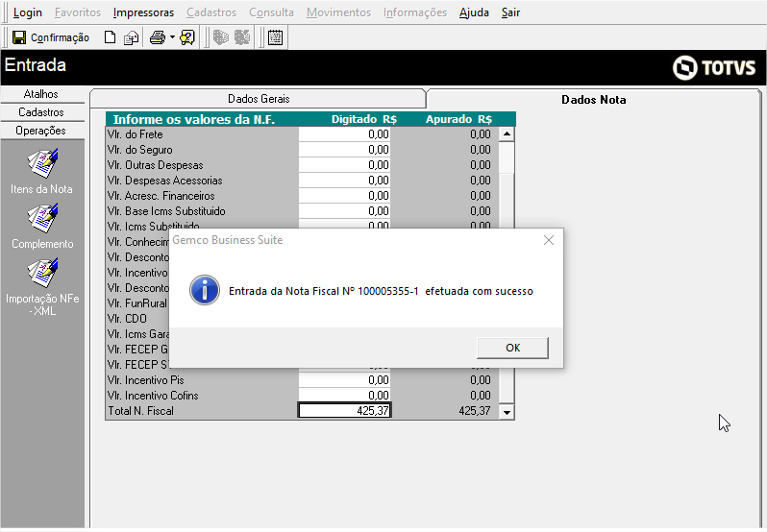Click the Nota Fiscal success message text

coord(381,291)
